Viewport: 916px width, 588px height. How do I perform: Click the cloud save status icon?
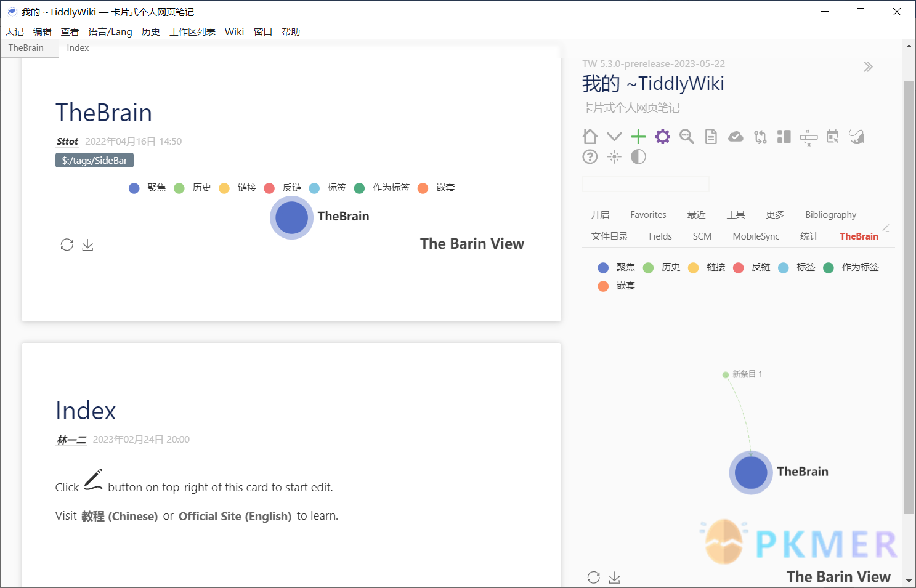736,136
